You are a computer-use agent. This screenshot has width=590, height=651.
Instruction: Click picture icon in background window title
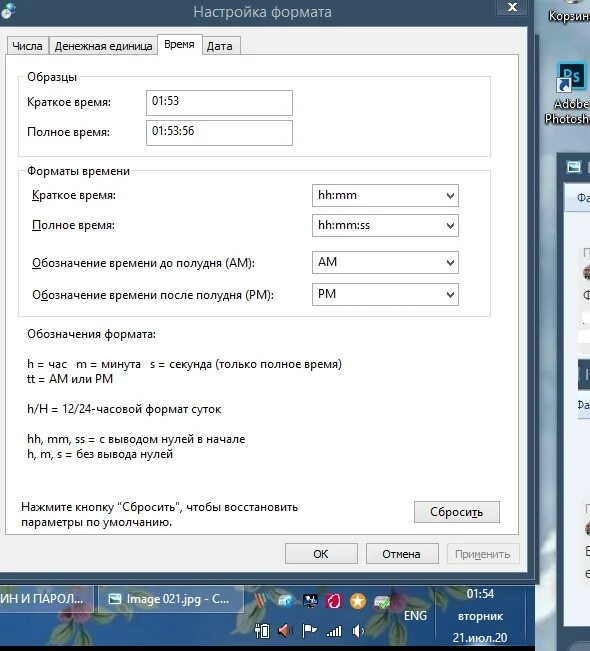[x=574, y=167]
